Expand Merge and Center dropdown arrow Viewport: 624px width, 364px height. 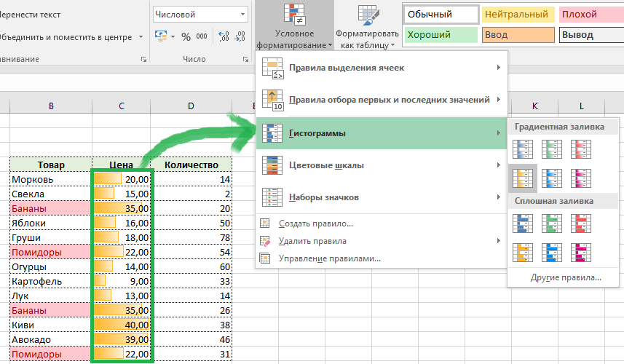pyautogui.click(x=141, y=37)
